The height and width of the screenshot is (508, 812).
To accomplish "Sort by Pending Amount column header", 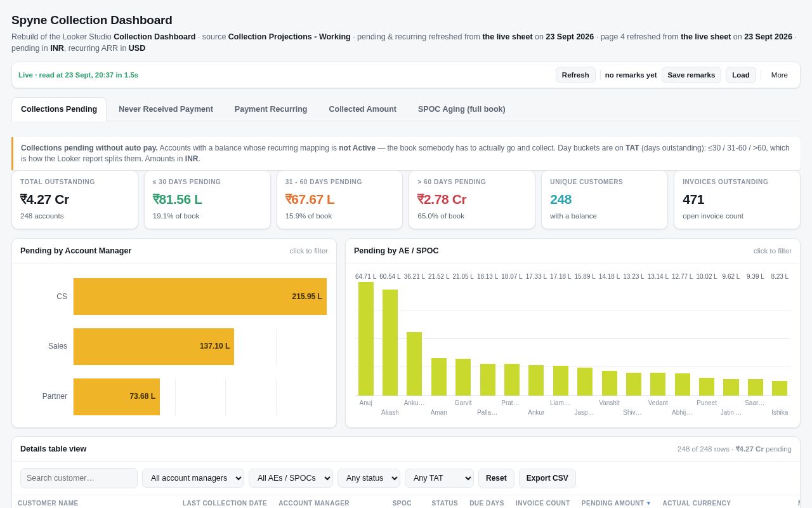I will 616,503.
